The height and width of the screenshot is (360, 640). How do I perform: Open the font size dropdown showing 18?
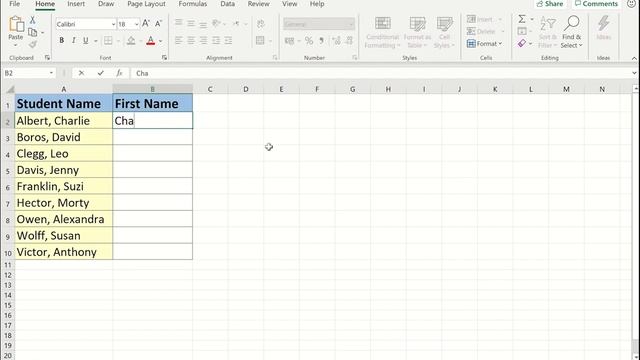click(136, 24)
